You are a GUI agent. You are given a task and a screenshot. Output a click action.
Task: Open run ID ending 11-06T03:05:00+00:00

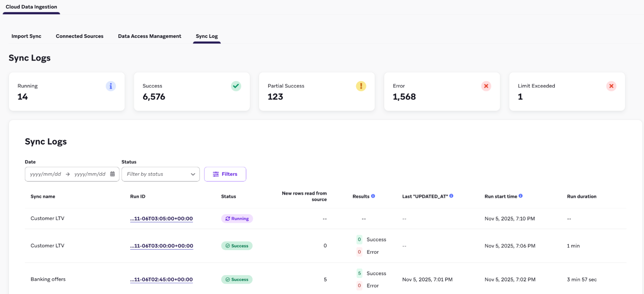[161, 219]
